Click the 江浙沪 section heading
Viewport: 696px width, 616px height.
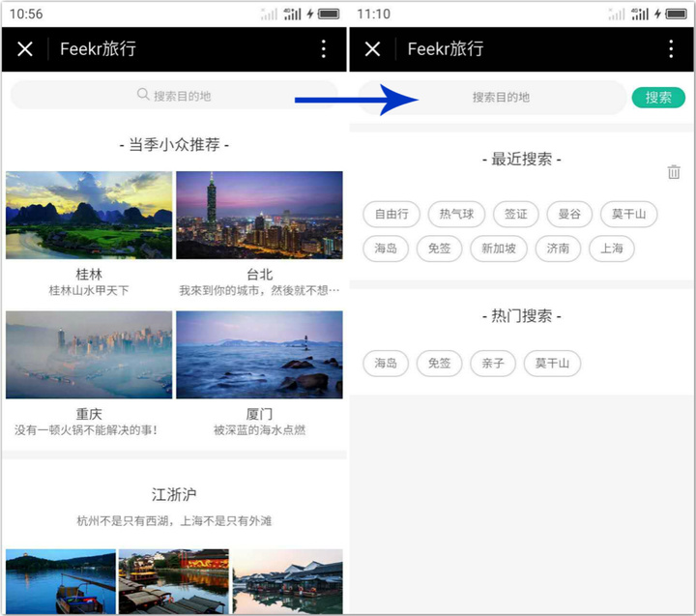[174, 494]
